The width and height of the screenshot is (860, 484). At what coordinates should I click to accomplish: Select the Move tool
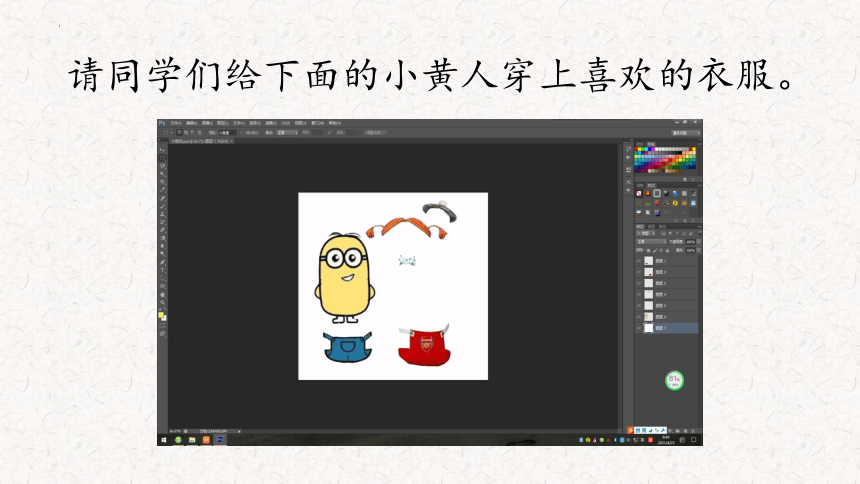[162, 149]
